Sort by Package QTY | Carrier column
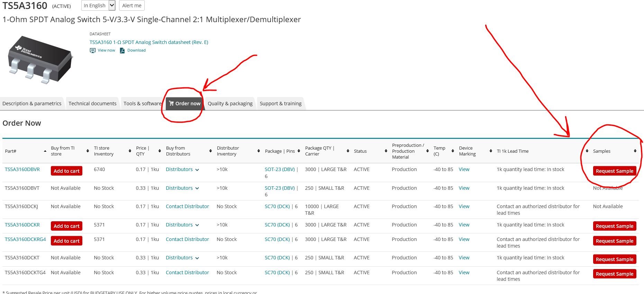Image resolution: width=644 pixels, height=294 pixels. pyautogui.click(x=348, y=151)
